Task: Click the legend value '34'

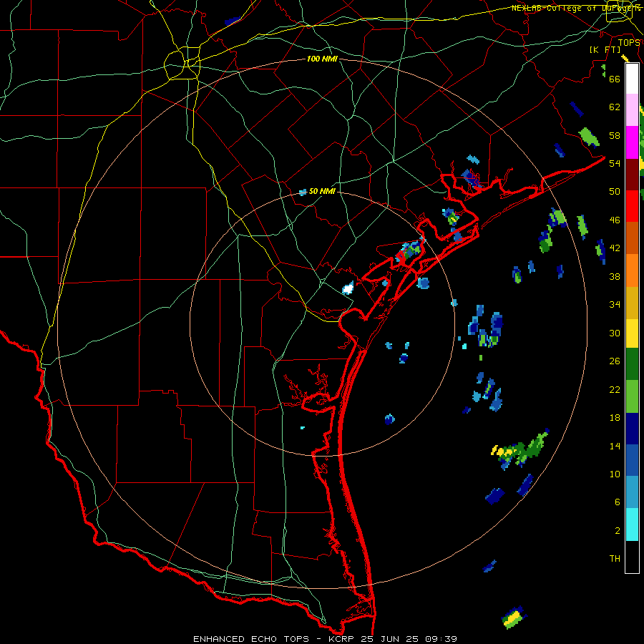Action: (x=615, y=305)
